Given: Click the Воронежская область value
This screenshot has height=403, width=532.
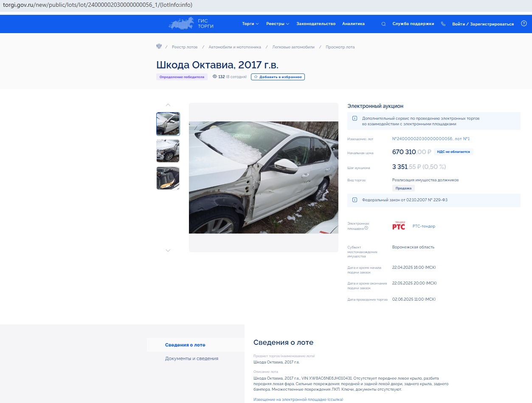Looking at the screenshot, I should (413, 247).
